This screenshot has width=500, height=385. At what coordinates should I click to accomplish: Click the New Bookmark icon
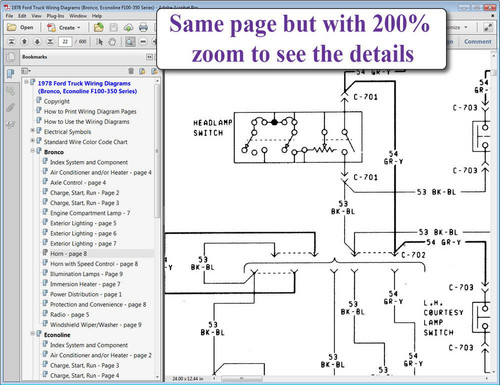[142, 71]
